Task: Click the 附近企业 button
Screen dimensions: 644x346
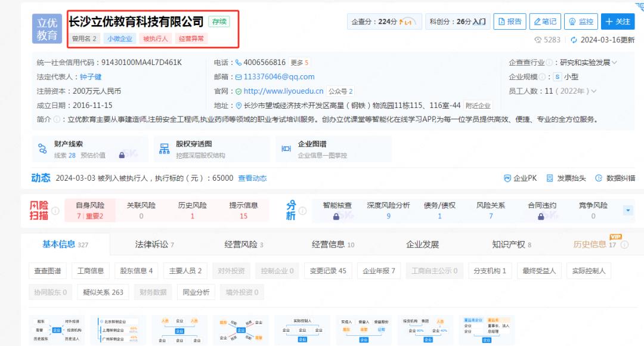Action: (x=478, y=106)
